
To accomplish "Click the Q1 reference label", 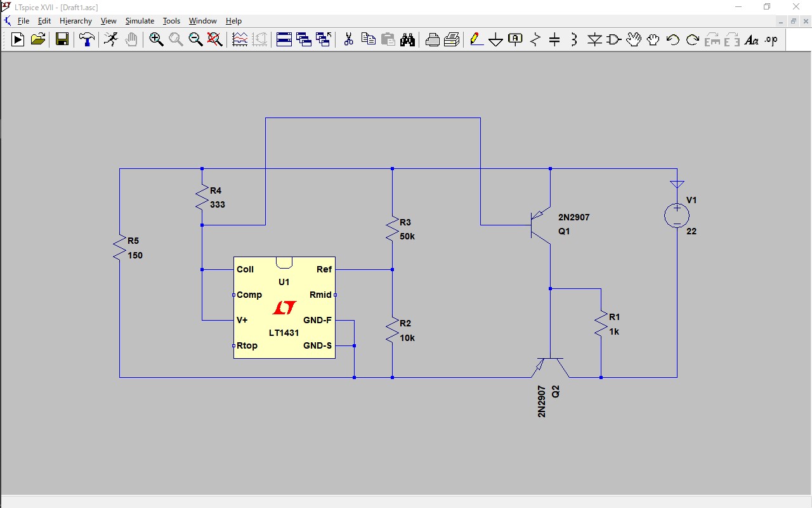I will tap(564, 232).
